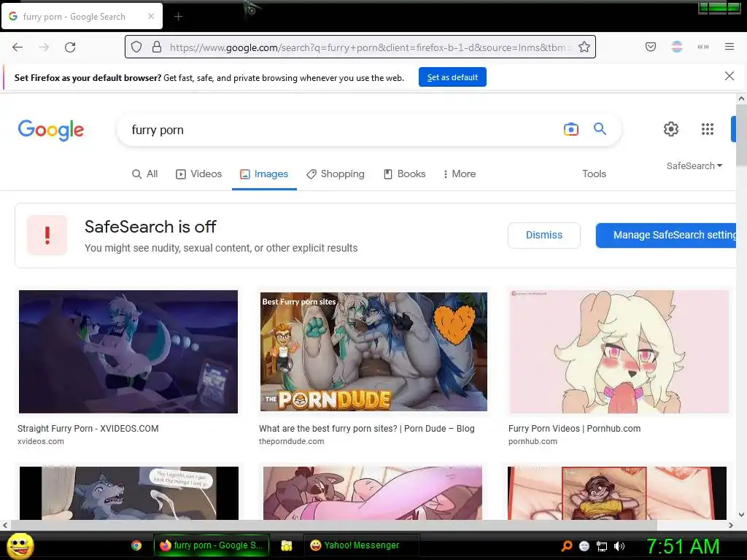Click the vertical scrollbar thumb
Image resolution: width=747 pixels, height=560 pixels.
741,135
